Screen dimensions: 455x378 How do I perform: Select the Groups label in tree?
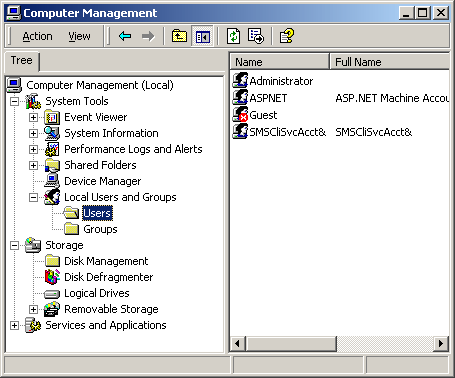pyautogui.click(x=100, y=229)
